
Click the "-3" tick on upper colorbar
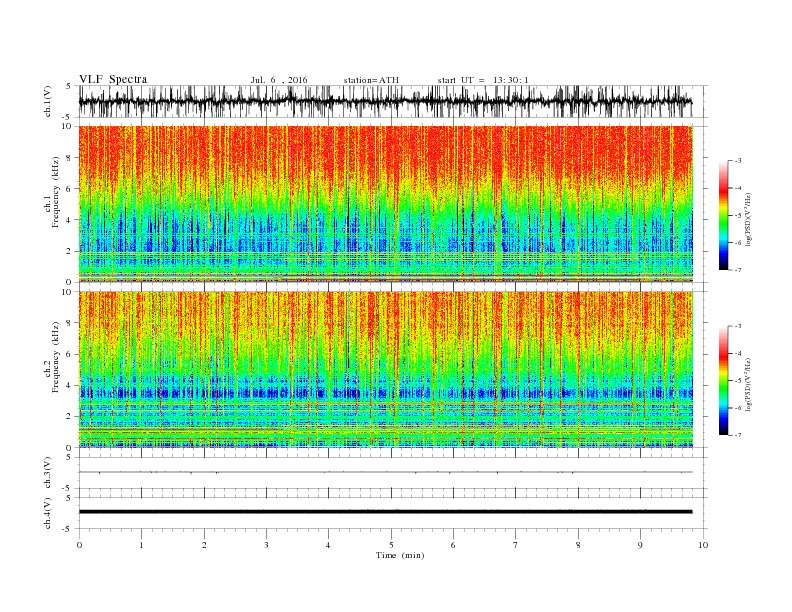click(x=737, y=161)
